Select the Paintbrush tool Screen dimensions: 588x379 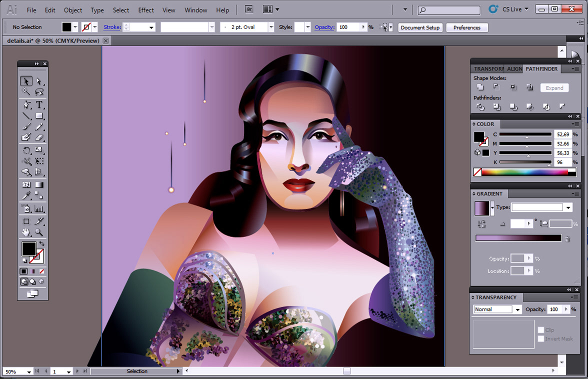coord(26,126)
